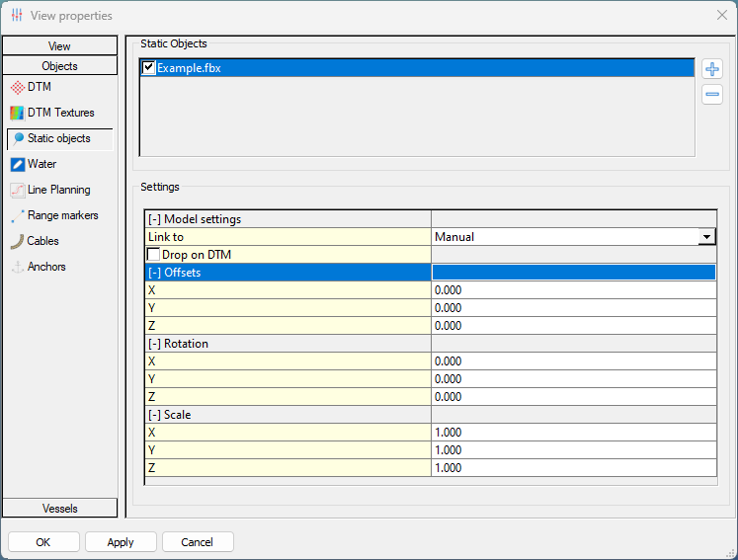Open the Link to Manual dropdown
Viewport: 738px width, 560px height.
pyautogui.click(x=706, y=237)
